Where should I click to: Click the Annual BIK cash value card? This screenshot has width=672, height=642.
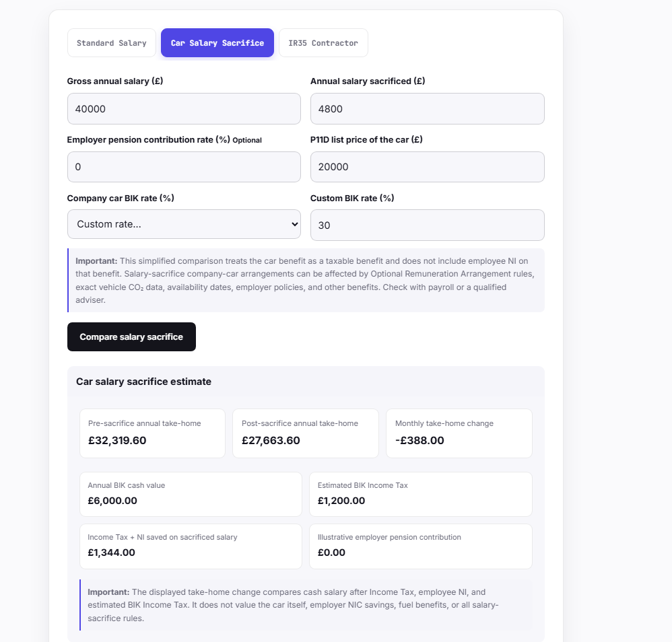pos(191,494)
